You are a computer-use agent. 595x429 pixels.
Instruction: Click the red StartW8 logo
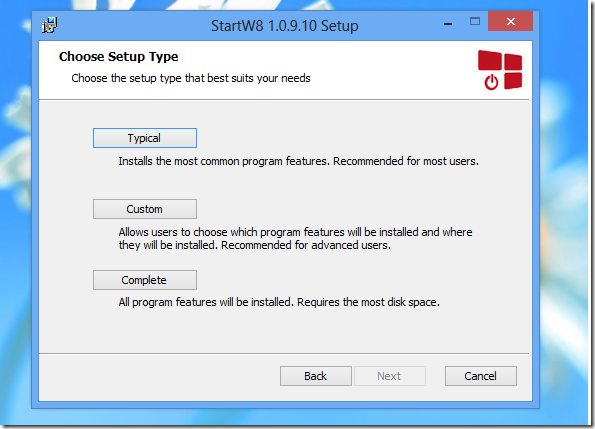pyautogui.click(x=500, y=70)
